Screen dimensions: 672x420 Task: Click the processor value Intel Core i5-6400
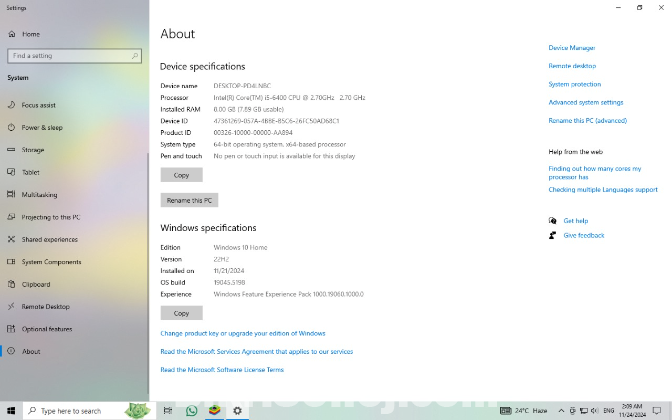[289, 98]
